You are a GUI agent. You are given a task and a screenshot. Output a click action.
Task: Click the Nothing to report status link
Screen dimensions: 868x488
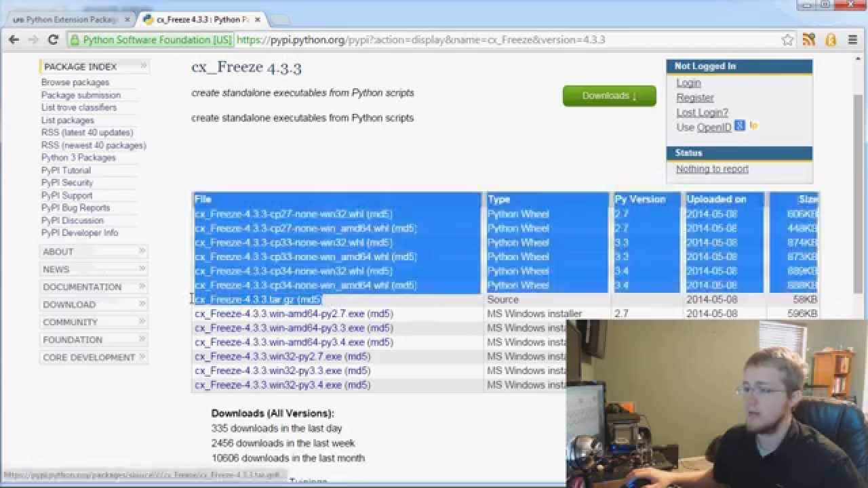pos(712,169)
